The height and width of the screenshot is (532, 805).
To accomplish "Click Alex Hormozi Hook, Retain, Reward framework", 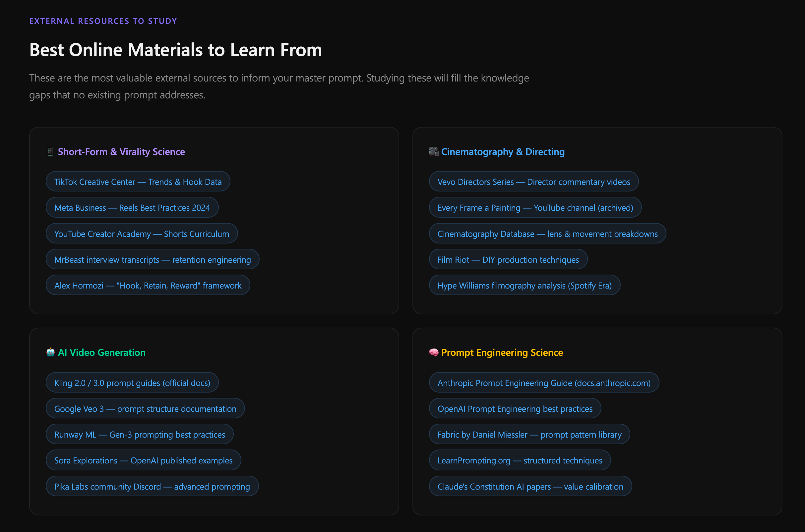I will tap(148, 285).
